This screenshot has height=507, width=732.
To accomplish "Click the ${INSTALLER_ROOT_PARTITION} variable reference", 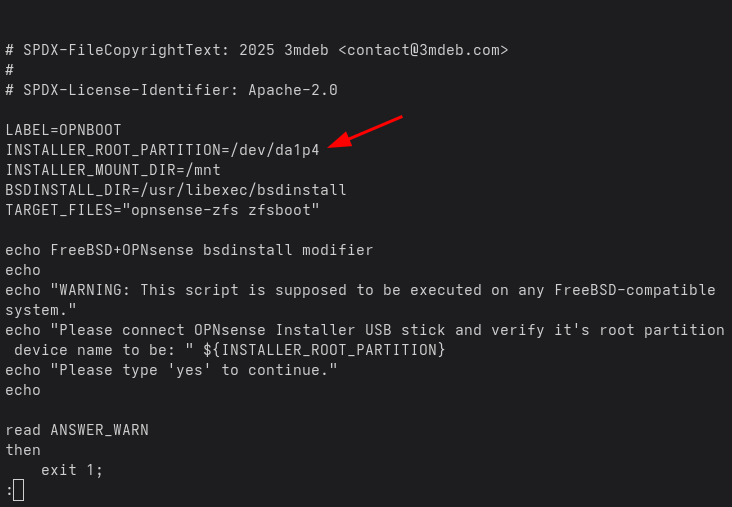I will pos(324,350).
